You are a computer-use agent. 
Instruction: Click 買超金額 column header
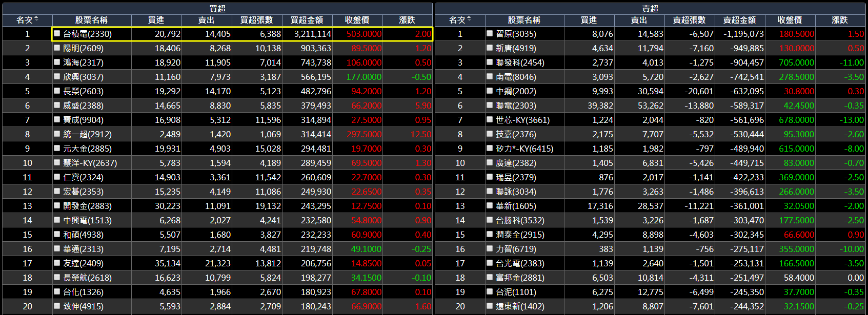pos(307,20)
